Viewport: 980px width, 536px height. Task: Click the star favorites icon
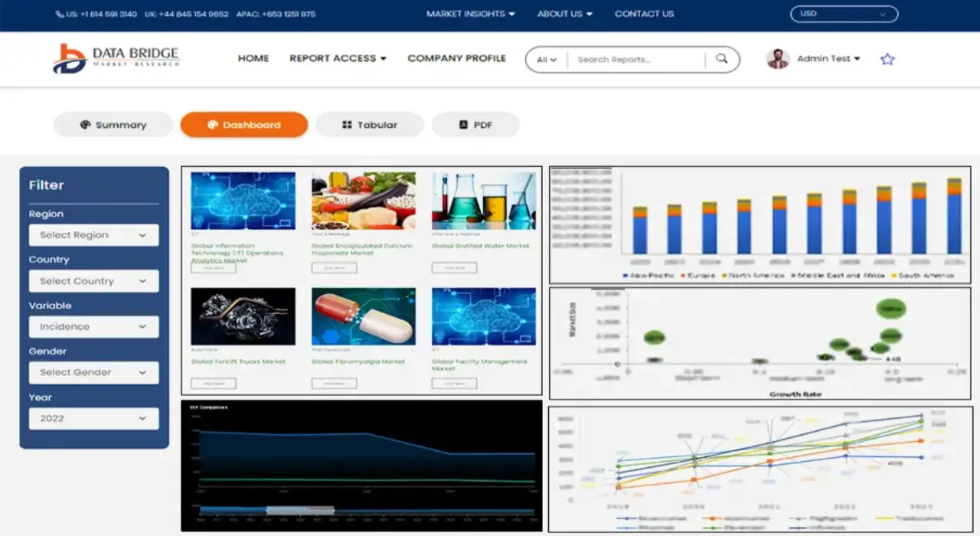(887, 59)
